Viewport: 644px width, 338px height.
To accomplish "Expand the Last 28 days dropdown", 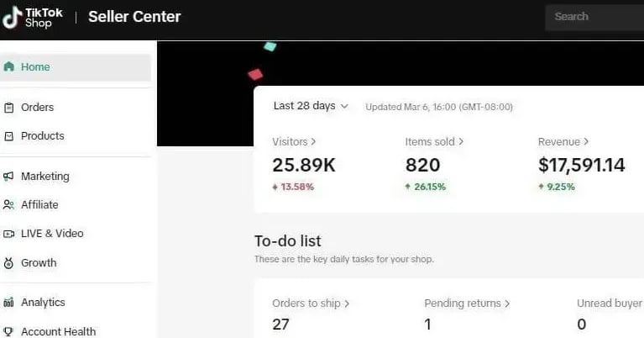I will (311, 106).
